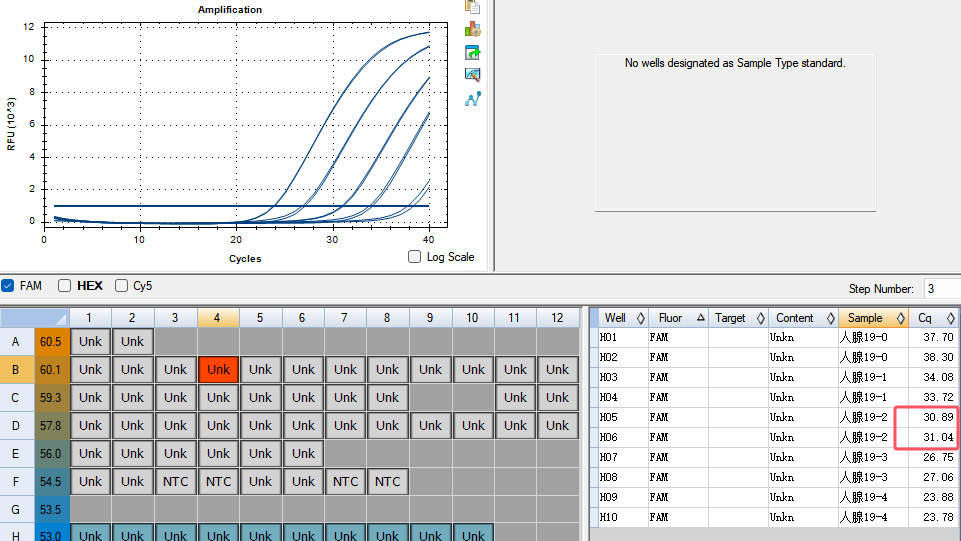961x541 pixels.
Task: Enable the Cy5 fluorophore checkbox
Action: pos(121,286)
